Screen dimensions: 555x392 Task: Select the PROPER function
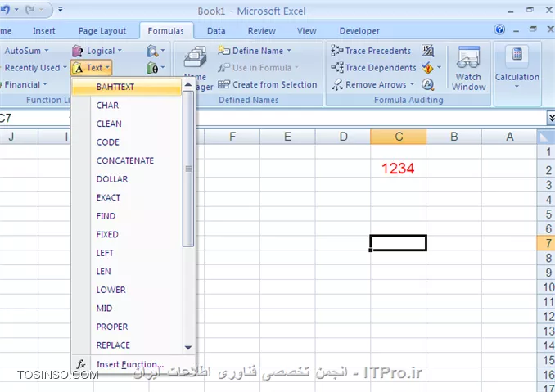coord(127,327)
